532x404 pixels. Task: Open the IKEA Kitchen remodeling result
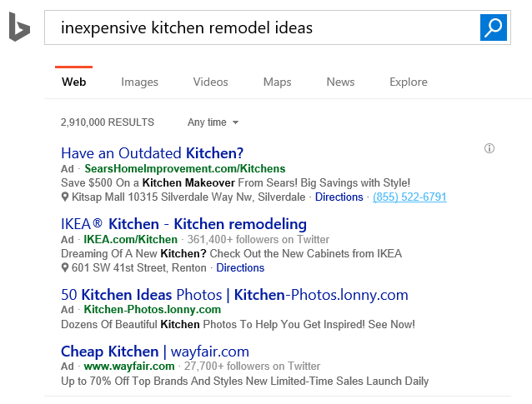[183, 224]
